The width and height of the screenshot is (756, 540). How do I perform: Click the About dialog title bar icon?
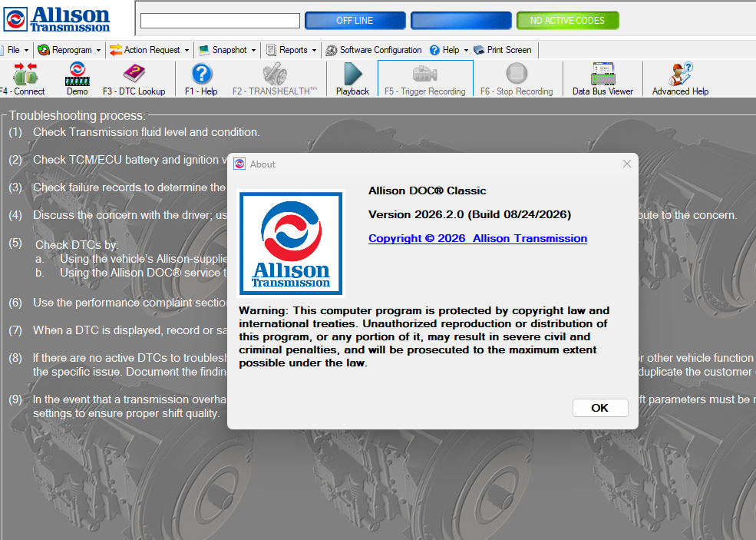click(239, 164)
